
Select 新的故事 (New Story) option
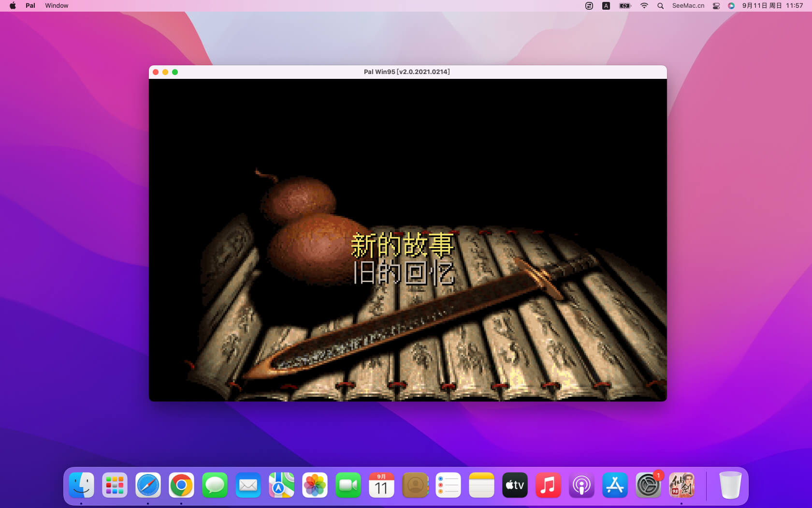(x=403, y=245)
